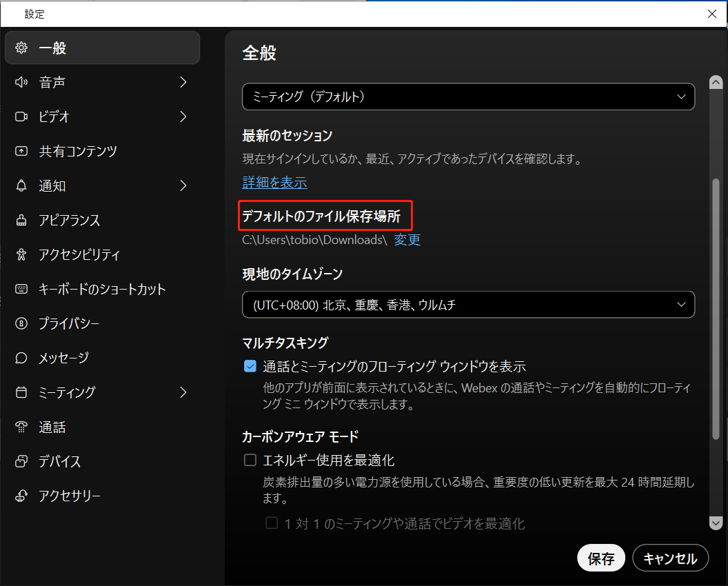This screenshot has width=728, height=586.
Task: Click the accessibility figure icon
Action: tap(21, 254)
